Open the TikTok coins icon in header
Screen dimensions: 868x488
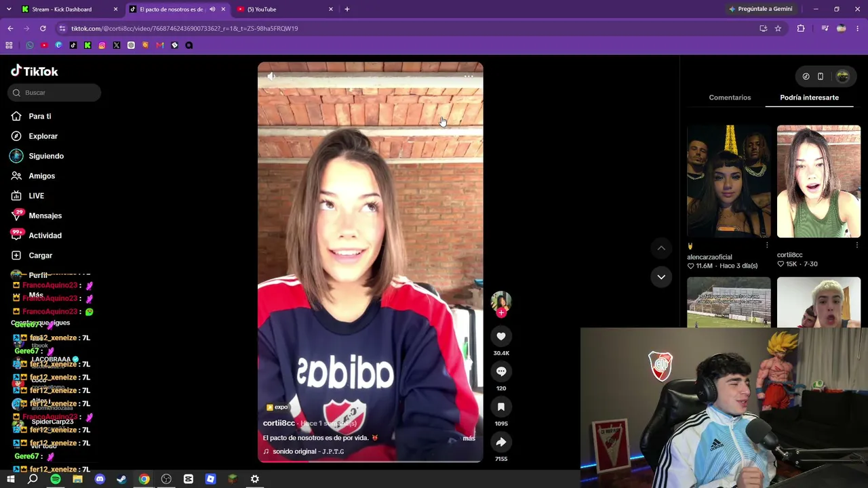[x=806, y=77]
